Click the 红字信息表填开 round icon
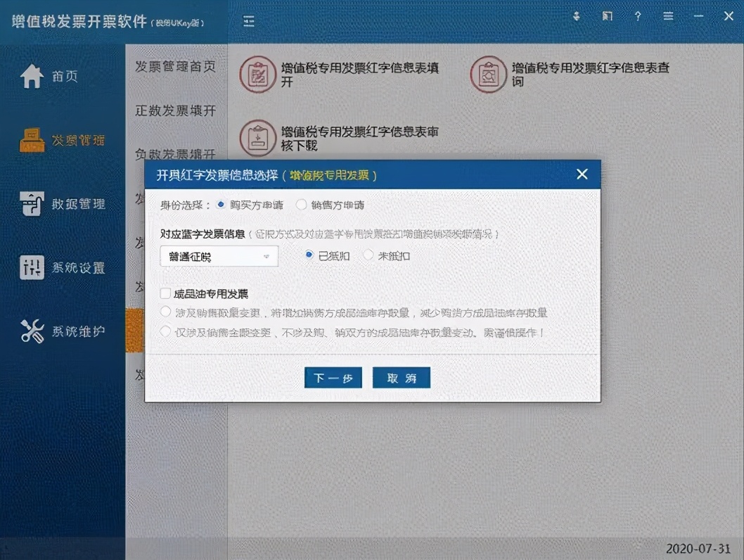Screen dimensions: 744x560 pyautogui.click(x=257, y=75)
